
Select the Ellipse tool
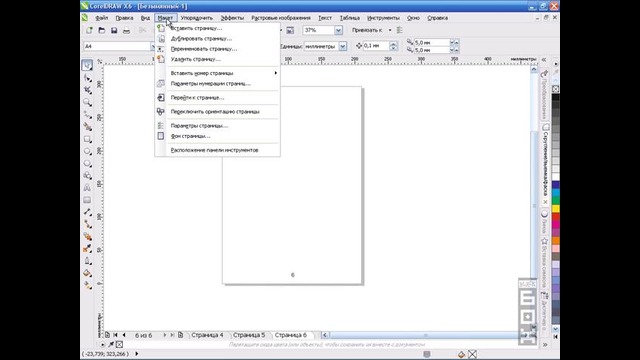(87, 151)
